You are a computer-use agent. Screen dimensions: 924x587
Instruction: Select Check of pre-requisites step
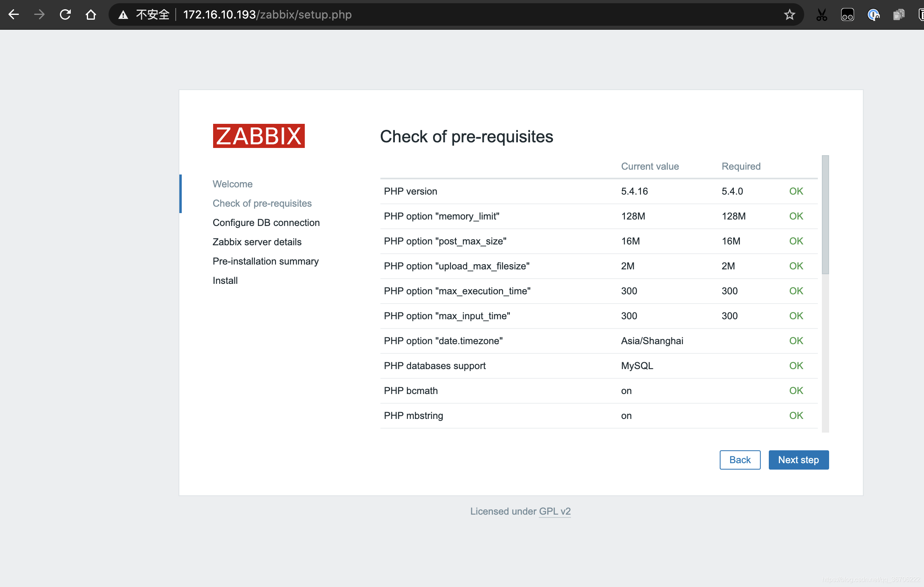[262, 203]
